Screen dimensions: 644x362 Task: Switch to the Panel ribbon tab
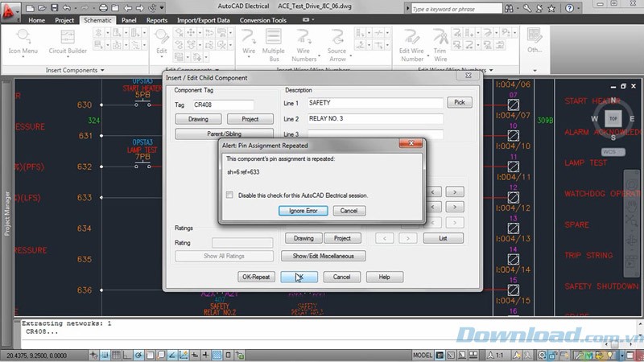tap(129, 20)
